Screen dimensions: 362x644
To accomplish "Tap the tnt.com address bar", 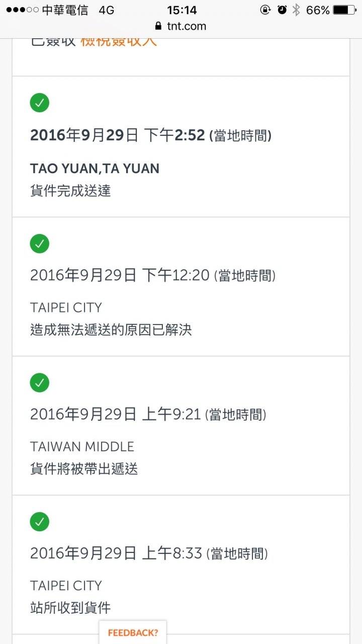I will point(181,26).
